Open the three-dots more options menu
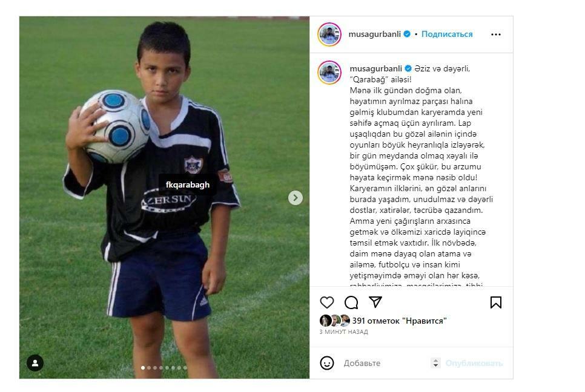Viewport: 585px width, 392px height. (x=496, y=34)
